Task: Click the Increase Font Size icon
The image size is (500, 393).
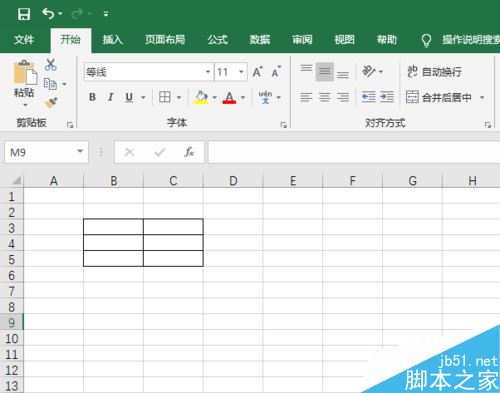Action: (257, 72)
